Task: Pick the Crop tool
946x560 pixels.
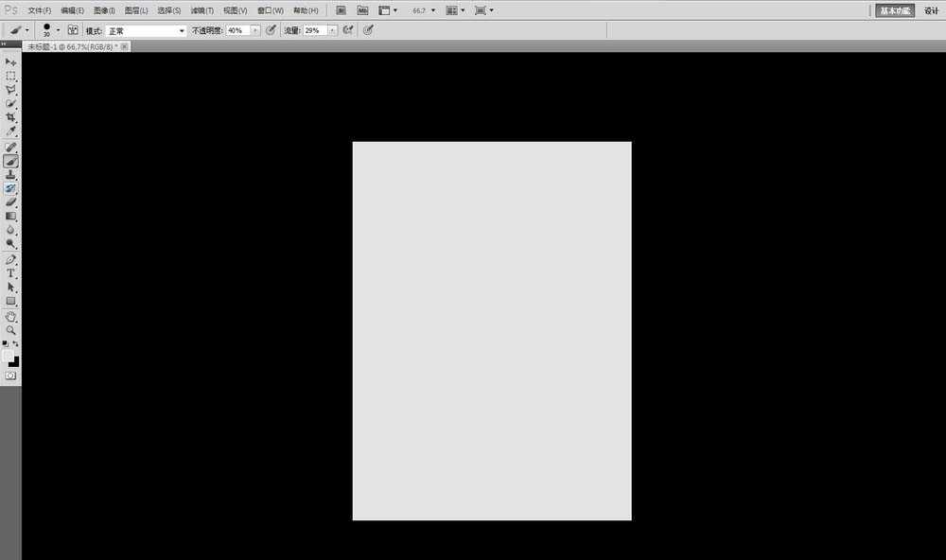Action: (11, 117)
